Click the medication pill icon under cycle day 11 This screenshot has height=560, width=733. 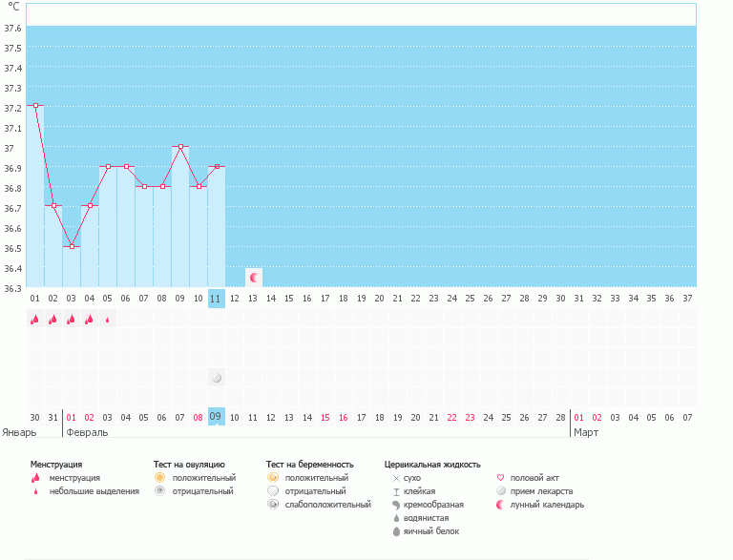tap(217, 378)
